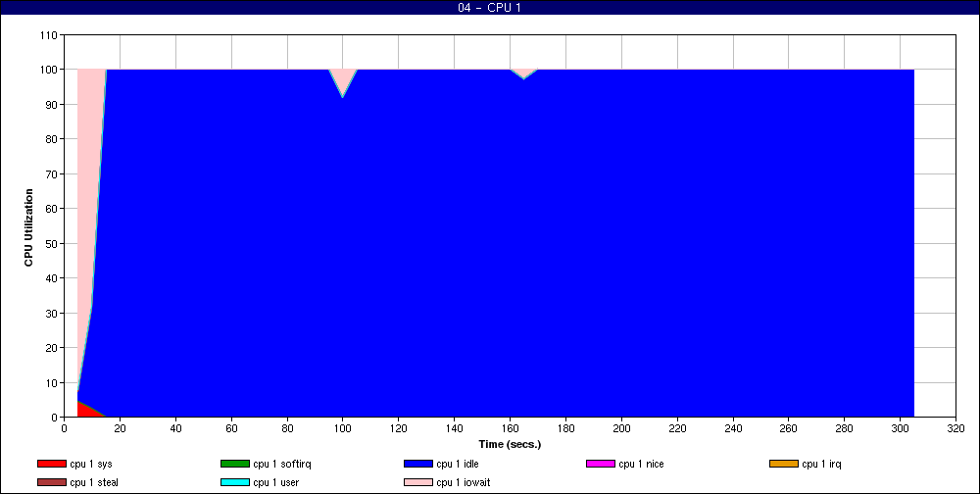Click the 90 tick label on y-axis
The image size is (980, 494).
52,105
